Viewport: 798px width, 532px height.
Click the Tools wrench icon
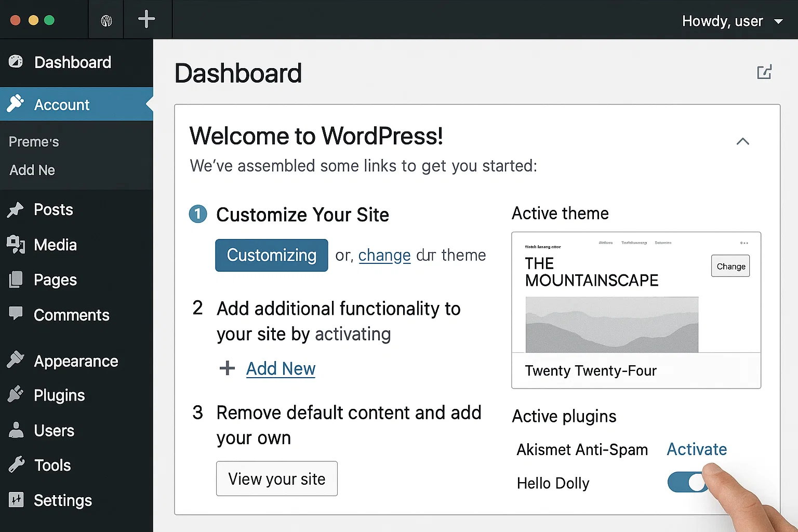[x=16, y=465]
